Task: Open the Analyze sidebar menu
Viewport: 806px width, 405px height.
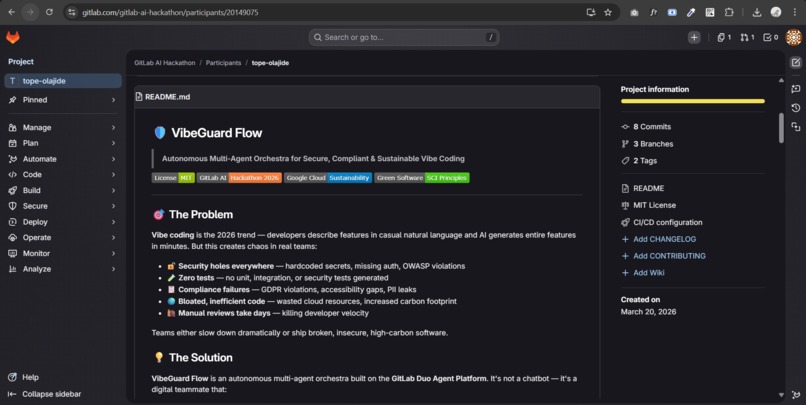Action: click(x=63, y=269)
